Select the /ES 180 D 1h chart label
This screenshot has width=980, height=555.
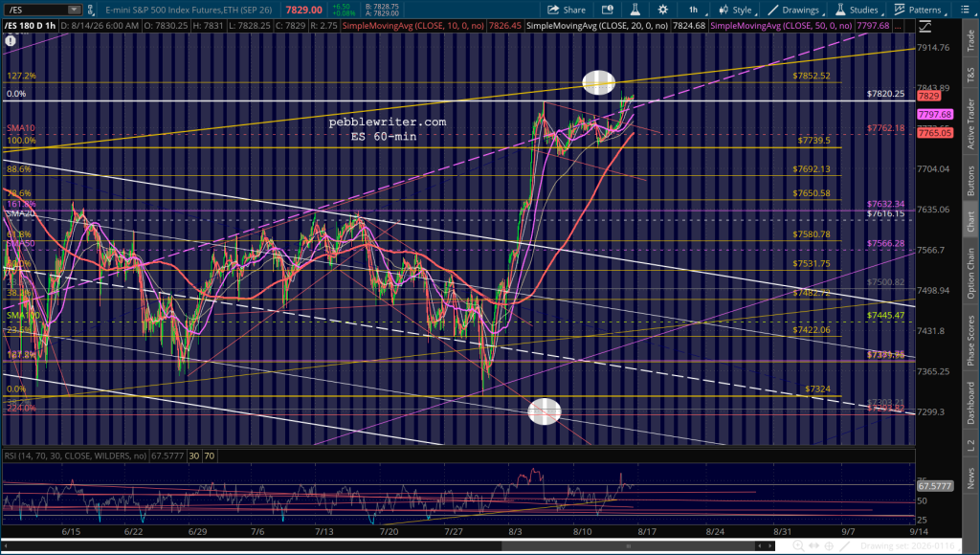click(30, 26)
